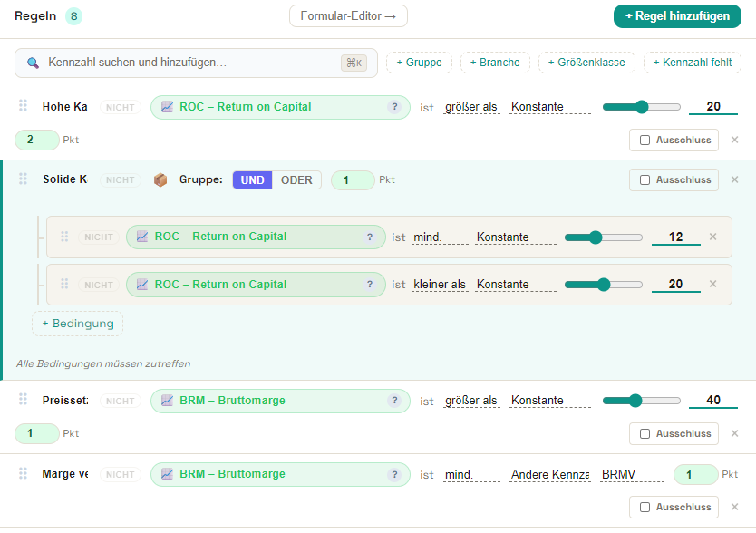The width and height of the screenshot is (756, 533).
Task: Enable Ausschluss checkbox for Hohe Ka rule
Action: click(645, 140)
